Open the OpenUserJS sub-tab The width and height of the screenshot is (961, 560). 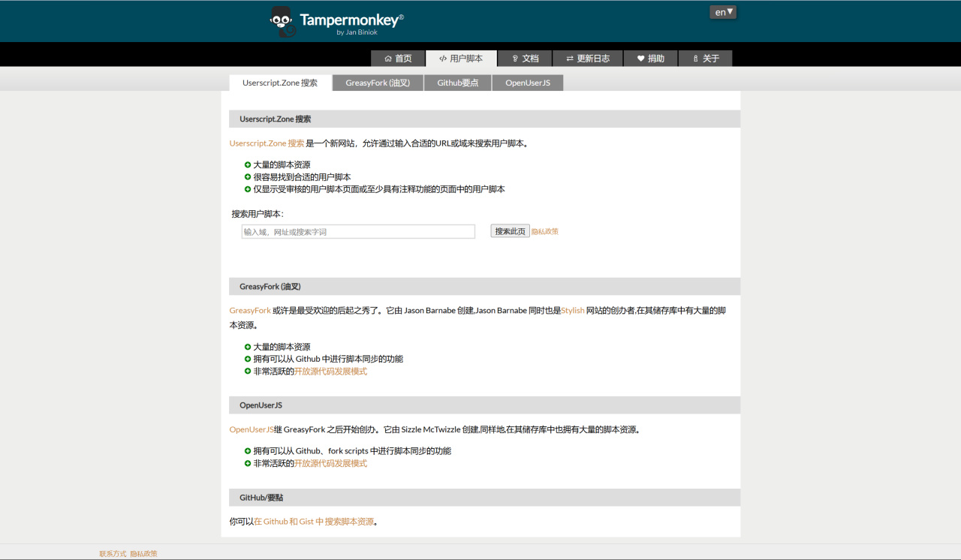(x=528, y=83)
